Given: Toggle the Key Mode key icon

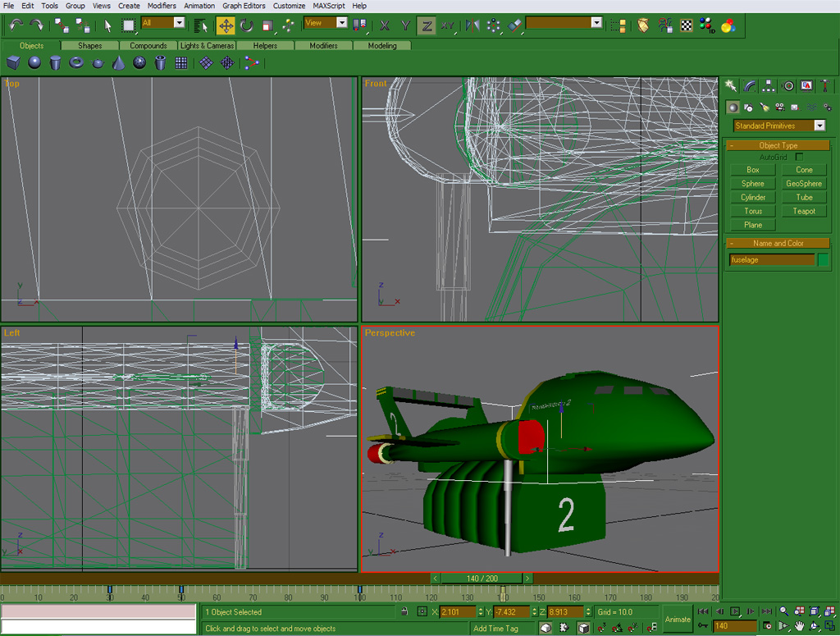Looking at the screenshot, I should click(703, 626).
